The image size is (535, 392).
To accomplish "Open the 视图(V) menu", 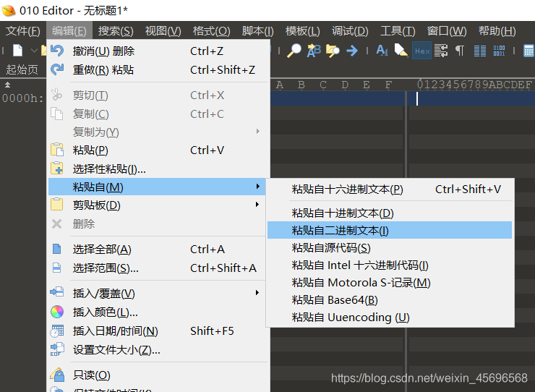I will (163, 31).
